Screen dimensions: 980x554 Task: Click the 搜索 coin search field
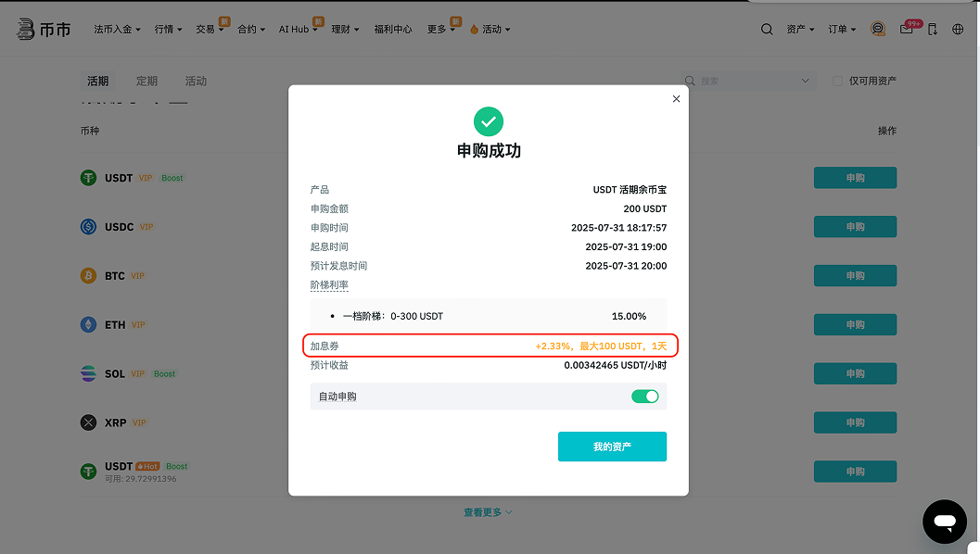pos(747,82)
